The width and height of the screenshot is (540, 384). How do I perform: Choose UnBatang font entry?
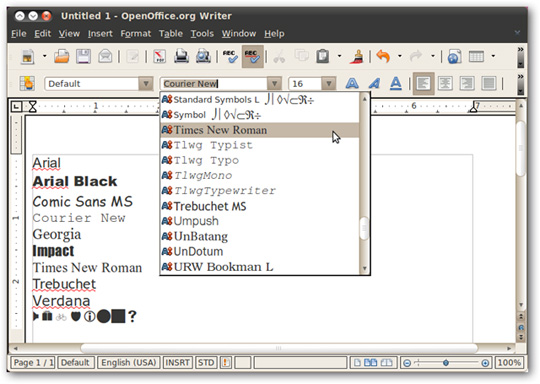pyautogui.click(x=260, y=236)
